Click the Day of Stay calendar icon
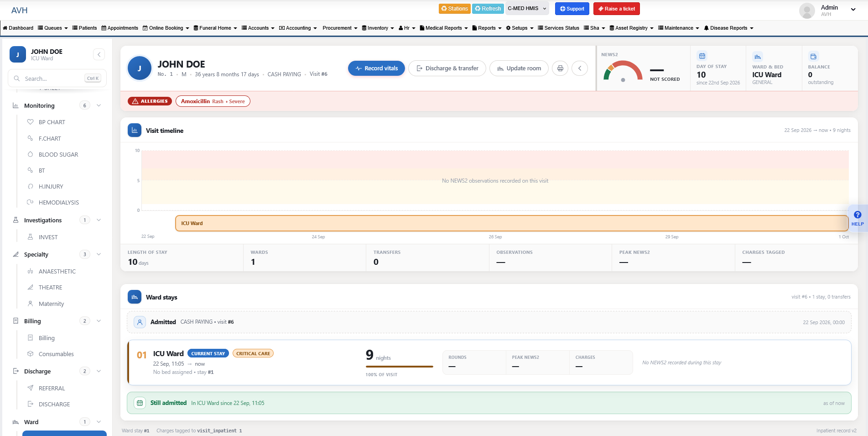 point(702,56)
